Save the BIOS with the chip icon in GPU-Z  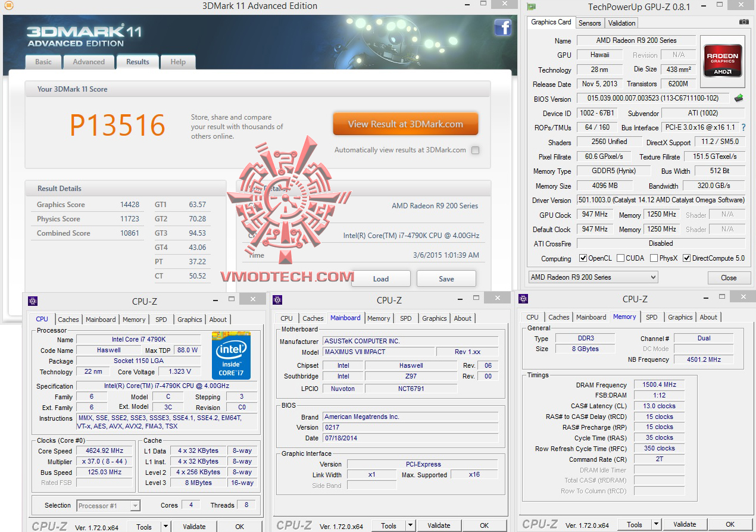pyautogui.click(x=739, y=98)
